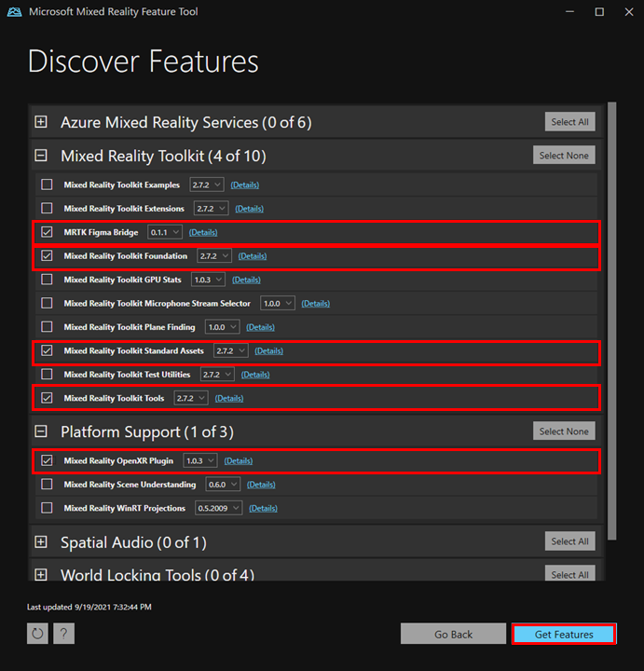
Task: Select All in World Locking Tools
Action: pos(570,573)
